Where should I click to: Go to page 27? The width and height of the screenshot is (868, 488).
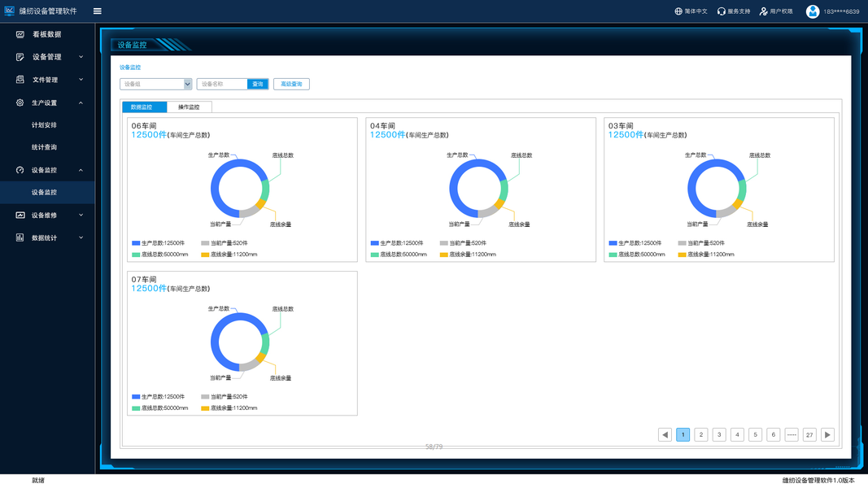(x=809, y=435)
